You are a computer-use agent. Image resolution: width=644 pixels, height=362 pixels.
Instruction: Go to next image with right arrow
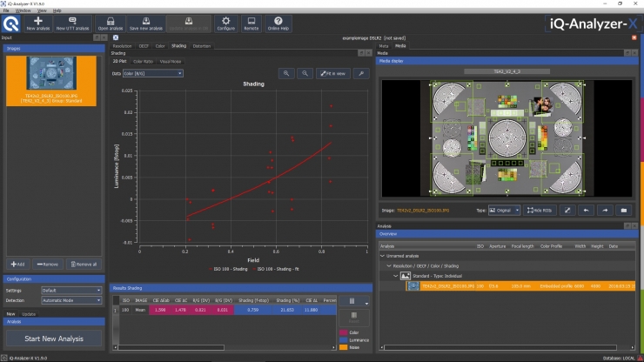605,211
